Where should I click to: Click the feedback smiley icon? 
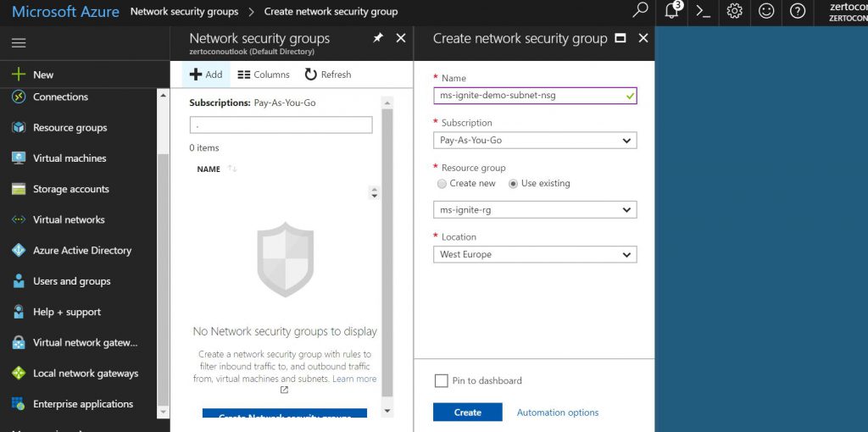point(766,11)
